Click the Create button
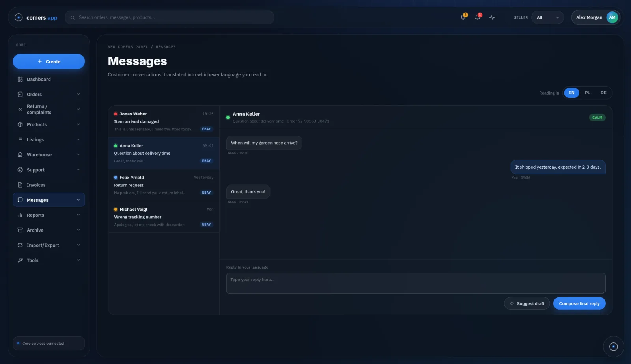This screenshot has width=631, height=364. tap(49, 61)
